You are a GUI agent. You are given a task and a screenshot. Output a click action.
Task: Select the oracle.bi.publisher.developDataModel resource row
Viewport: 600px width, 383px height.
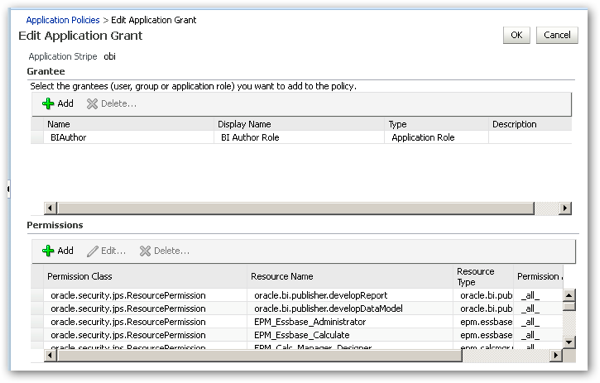pyautogui.click(x=297, y=308)
